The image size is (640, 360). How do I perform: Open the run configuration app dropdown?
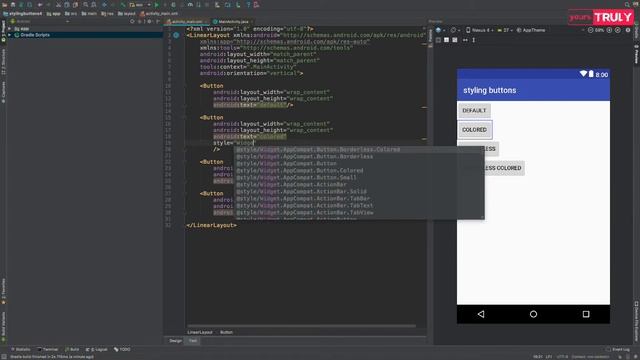[x=140, y=5]
